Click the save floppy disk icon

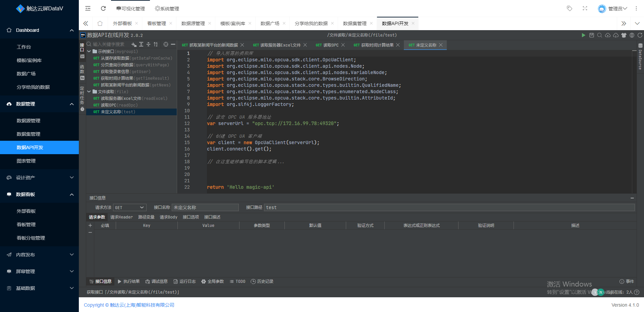pos(592,35)
